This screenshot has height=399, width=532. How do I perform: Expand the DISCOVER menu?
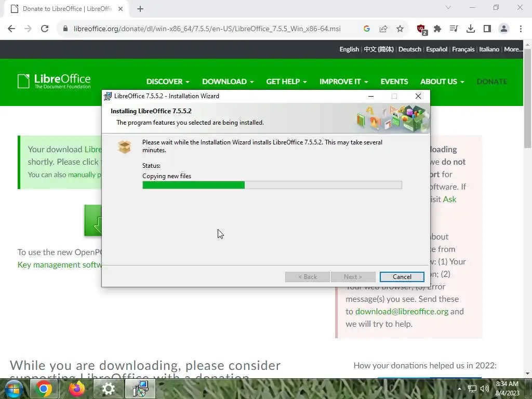[x=168, y=82]
